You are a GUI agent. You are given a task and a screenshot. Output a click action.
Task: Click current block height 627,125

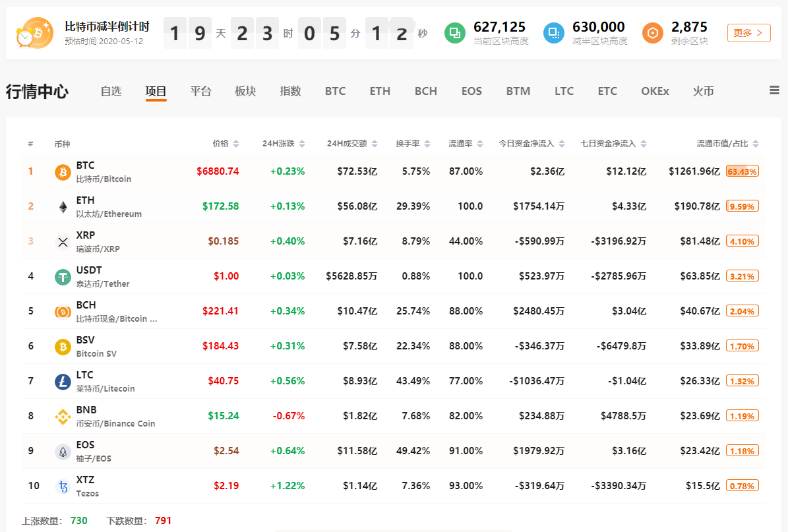[x=500, y=26]
